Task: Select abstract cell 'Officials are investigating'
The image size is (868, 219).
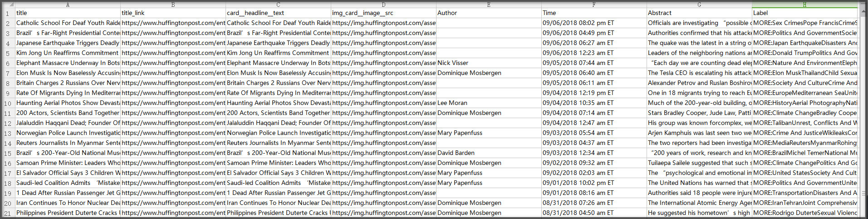Action: 699,23
